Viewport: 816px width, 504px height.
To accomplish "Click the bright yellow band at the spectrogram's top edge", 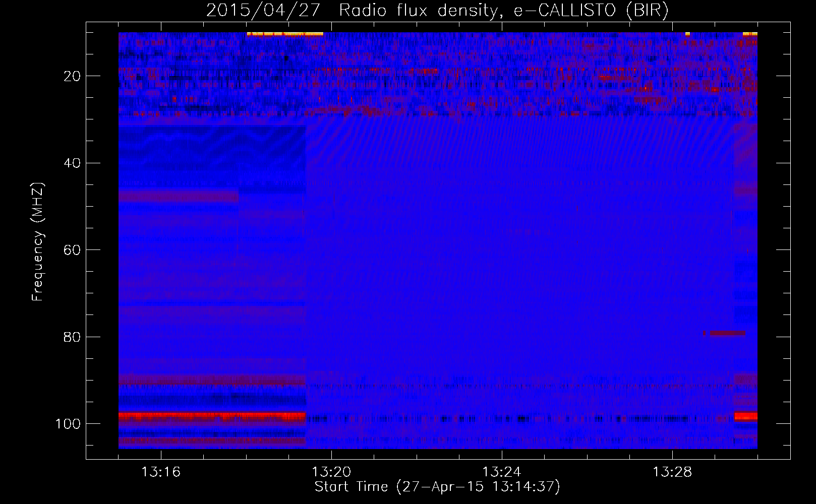I will [285, 34].
